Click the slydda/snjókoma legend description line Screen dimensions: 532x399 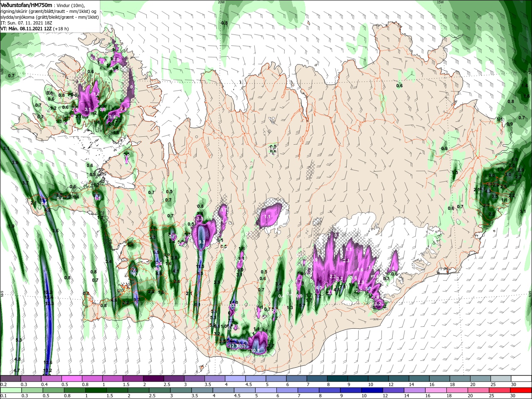pyautogui.click(x=49, y=17)
